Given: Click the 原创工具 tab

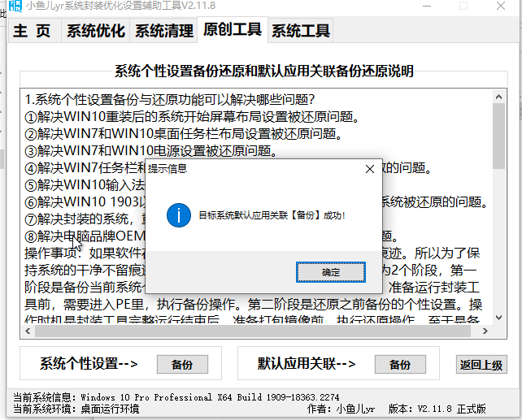Looking at the screenshot, I should (x=233, y=30).
